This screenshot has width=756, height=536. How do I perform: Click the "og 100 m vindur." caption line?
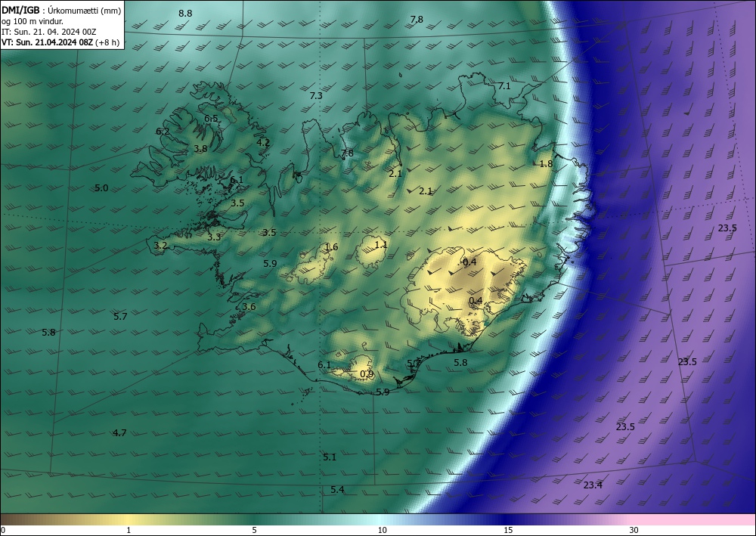(33, 21)
